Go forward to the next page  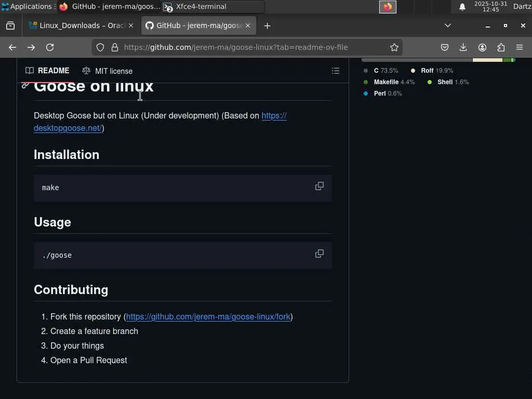(x=31, y=47)
